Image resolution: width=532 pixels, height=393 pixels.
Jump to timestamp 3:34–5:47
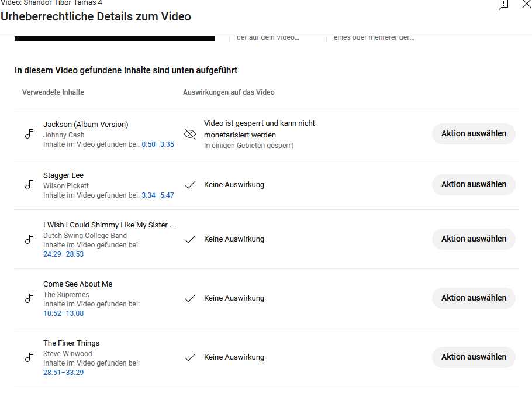(158, 195)
